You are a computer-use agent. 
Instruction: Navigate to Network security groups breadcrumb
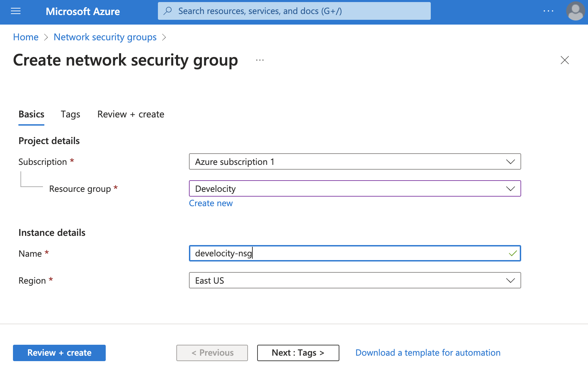[x=105, y=37]
